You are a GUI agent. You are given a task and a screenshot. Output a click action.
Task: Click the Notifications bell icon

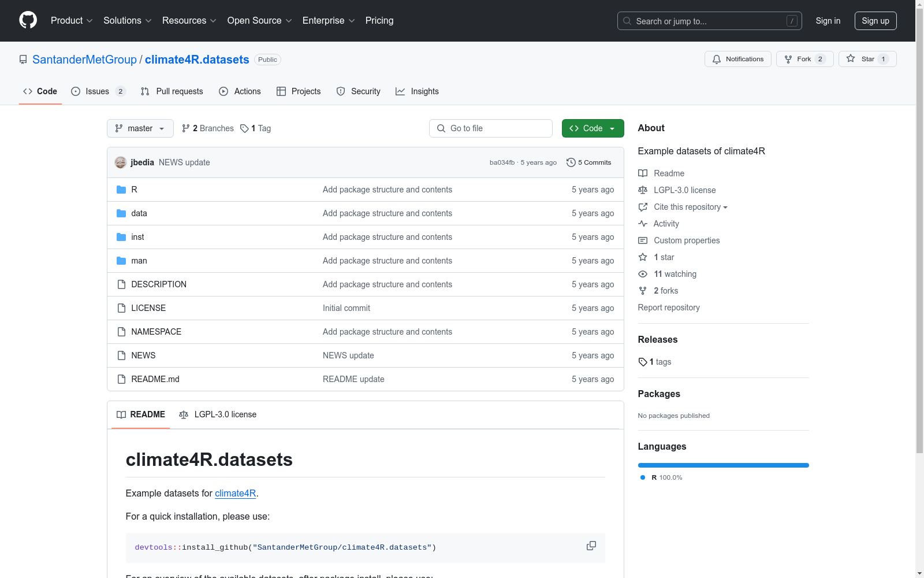point(717,59)
